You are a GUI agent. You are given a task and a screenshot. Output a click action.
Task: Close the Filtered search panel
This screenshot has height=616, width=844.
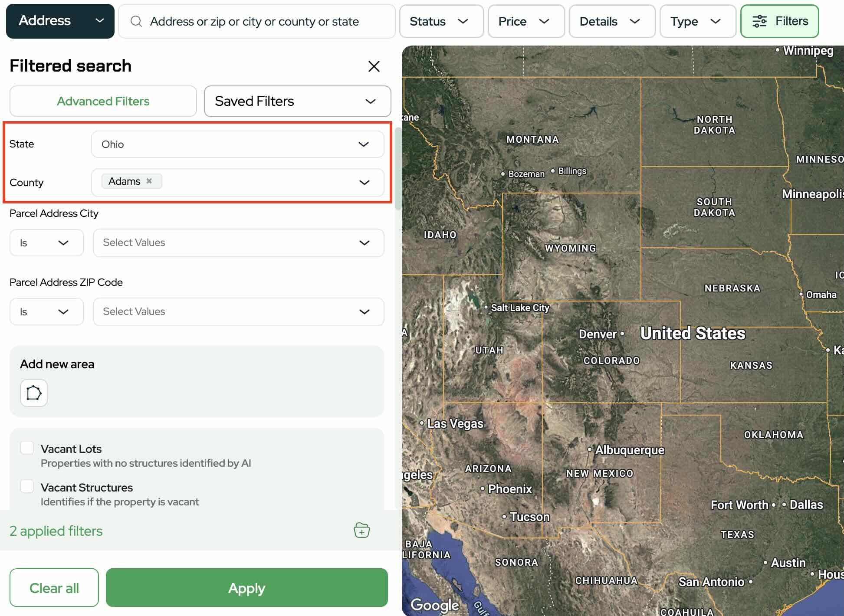point(374,66)
